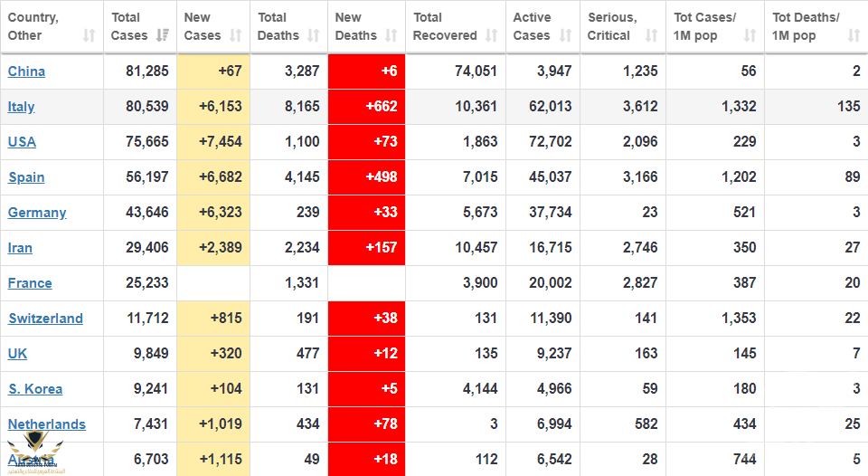
Task: Sort by Tot Cases/1M pop arrows icon
Action: 750,35
